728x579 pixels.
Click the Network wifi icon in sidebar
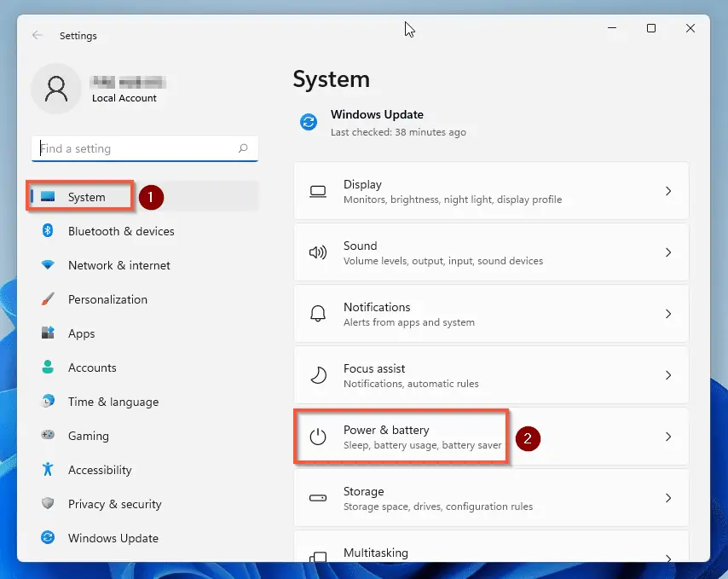click(x=48, y=265)
